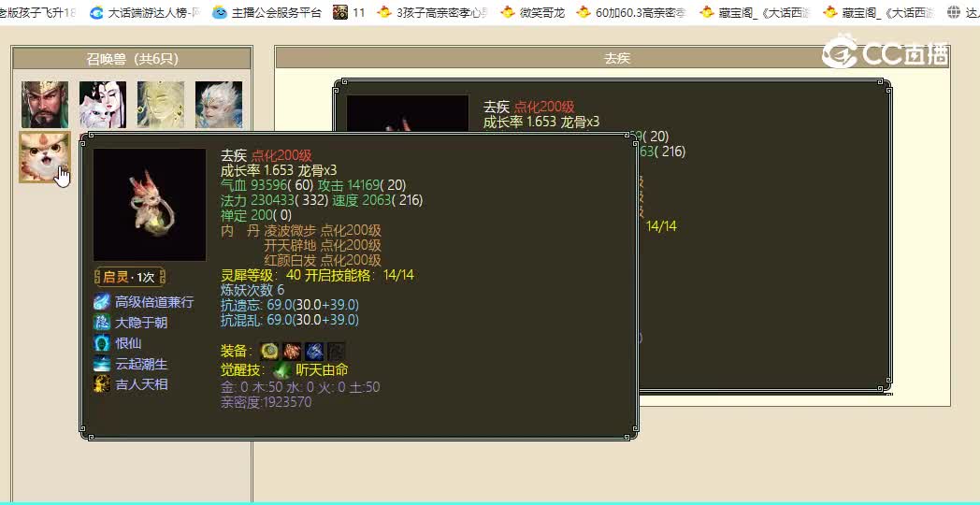Viewport: 980px width, 505px height.
Task: Click the dark greyed-out equipment icon
Action: click(x=337, y=352)
